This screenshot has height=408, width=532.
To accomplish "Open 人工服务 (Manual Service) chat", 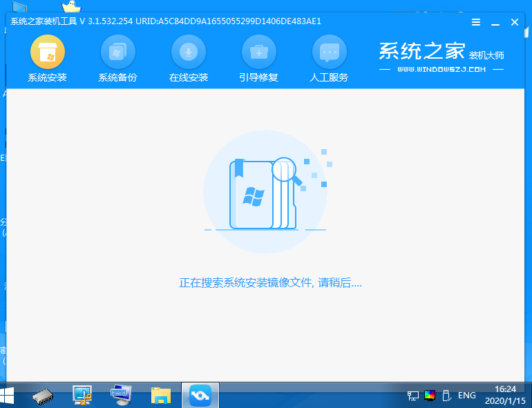I will tap(329, 52).
